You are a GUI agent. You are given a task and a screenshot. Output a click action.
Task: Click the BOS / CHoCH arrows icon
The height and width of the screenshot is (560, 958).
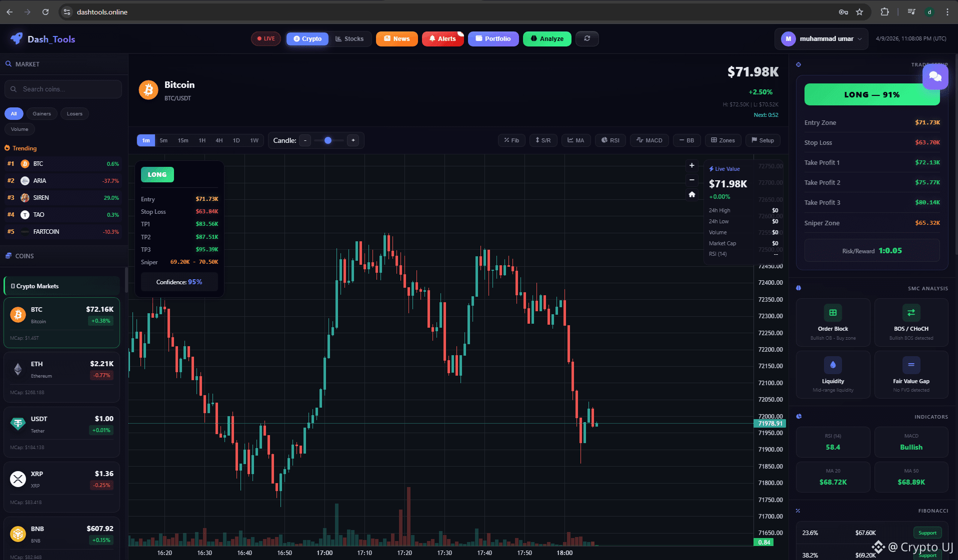point(911,313)
